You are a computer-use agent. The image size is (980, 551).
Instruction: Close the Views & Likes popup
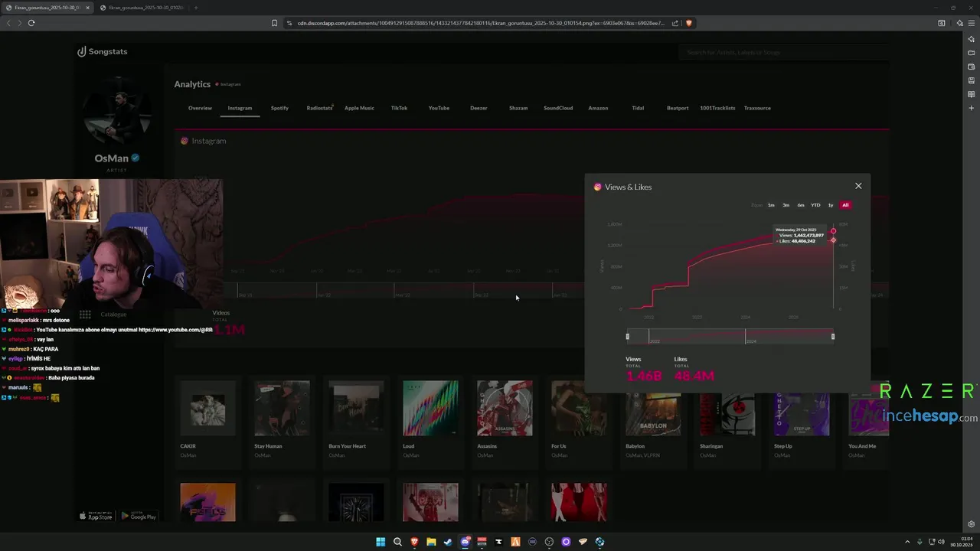coord(858,186)
